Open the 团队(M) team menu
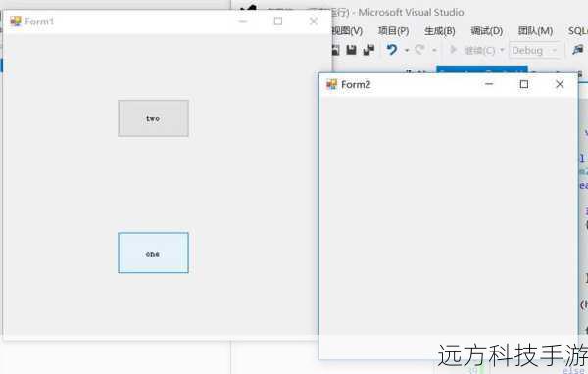 click(x=535, y=31)
